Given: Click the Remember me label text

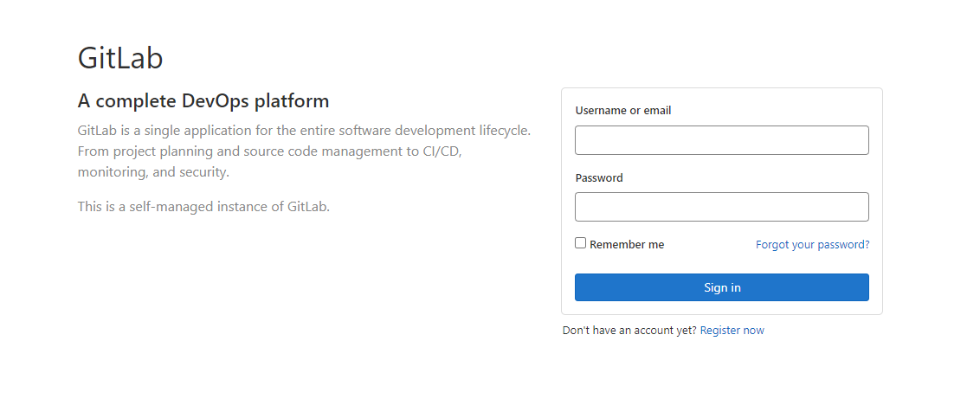Looking at the screenshot, I should (627, 245).
